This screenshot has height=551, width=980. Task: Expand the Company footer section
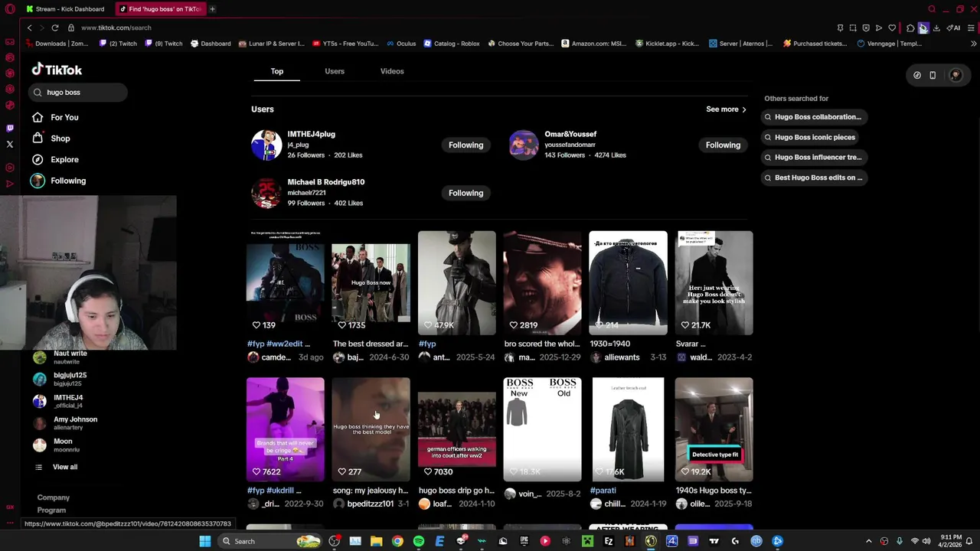(x=54, y=497)
